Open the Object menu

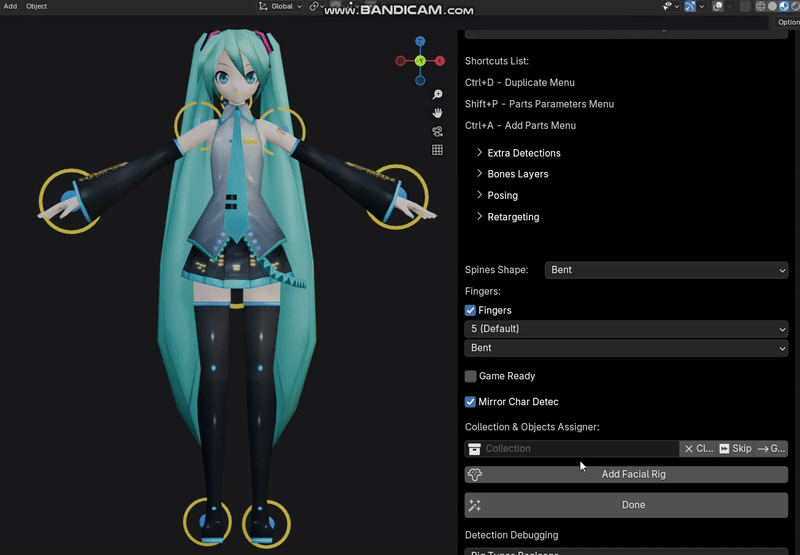tap(37, 6)
